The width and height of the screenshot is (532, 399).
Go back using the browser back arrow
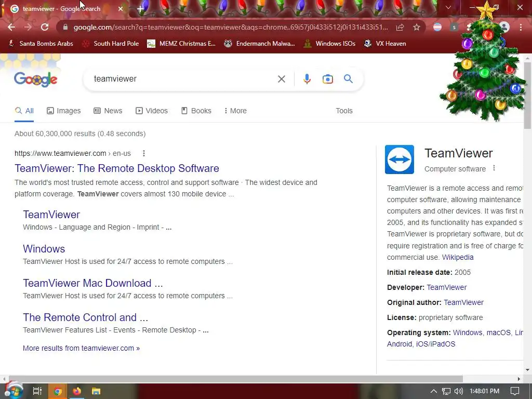pos(11,27)
